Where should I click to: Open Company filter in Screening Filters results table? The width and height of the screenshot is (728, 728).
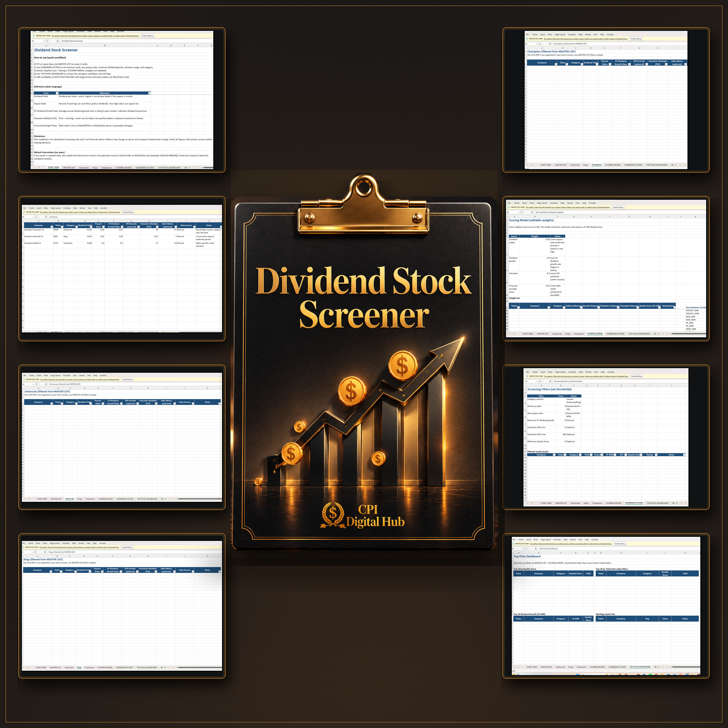(554, 455)
